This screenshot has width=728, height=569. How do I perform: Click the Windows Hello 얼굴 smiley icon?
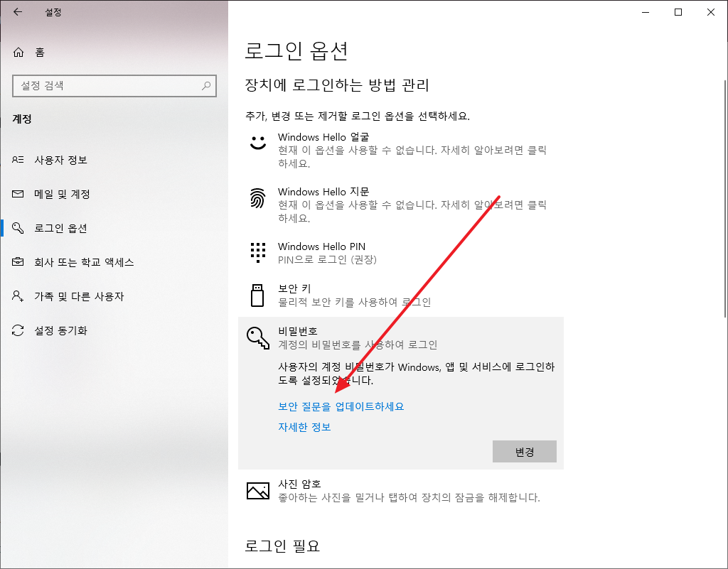point(257,143)
